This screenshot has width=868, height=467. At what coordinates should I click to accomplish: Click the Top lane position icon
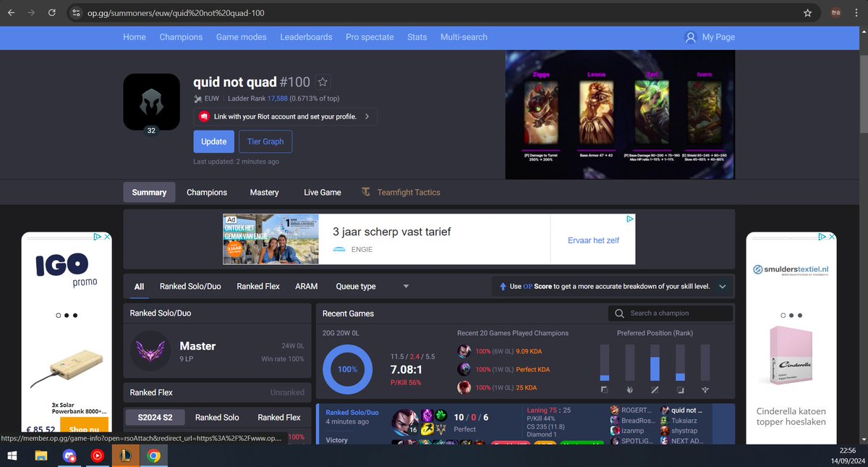(605, 389)
